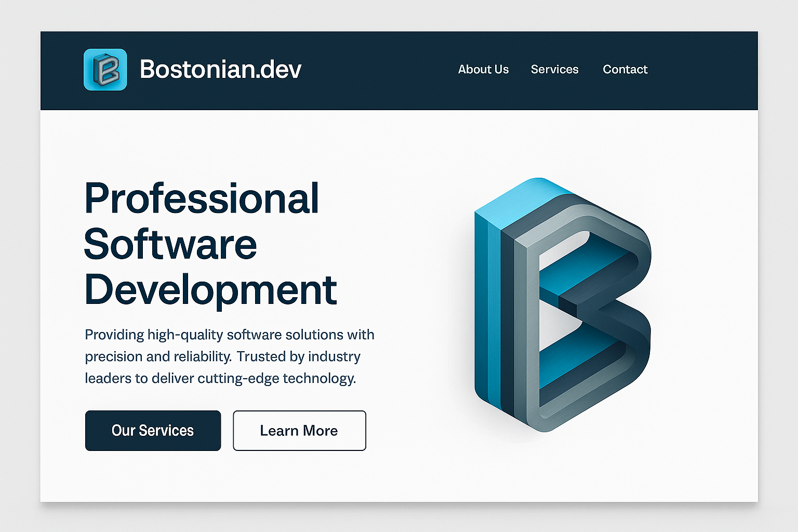
Task: Go to Services in the navigation bar
Action: point(554,70)
